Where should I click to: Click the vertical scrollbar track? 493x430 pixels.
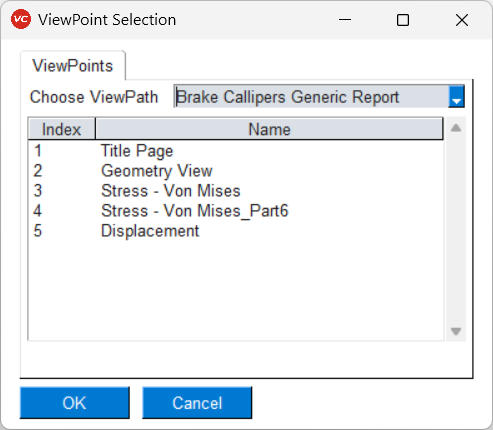pos(456,229)
